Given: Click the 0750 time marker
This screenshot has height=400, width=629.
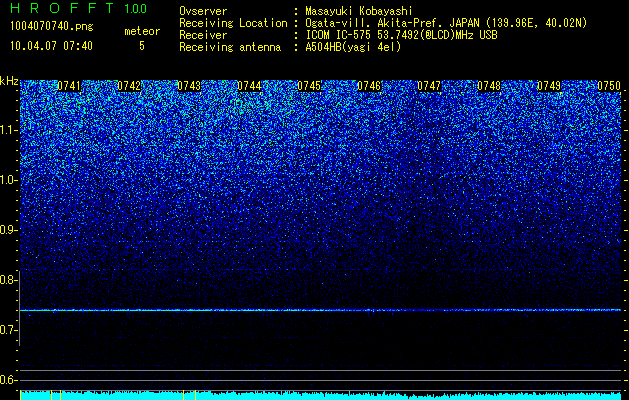Looking at the screenshot, I should click(x=609, y=86).
